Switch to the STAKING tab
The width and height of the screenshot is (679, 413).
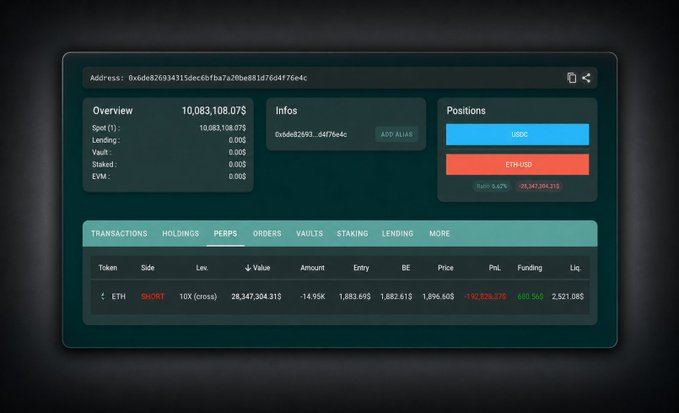tap(352, 233)
